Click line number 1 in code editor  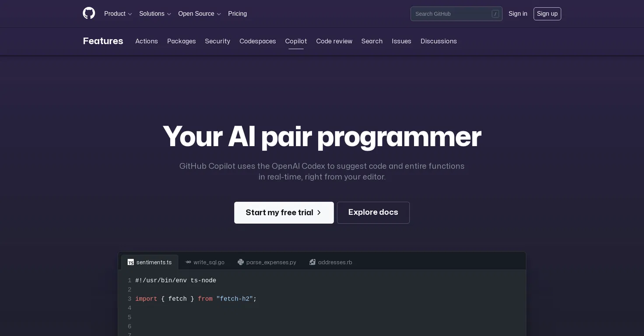(x=129, y=280)
